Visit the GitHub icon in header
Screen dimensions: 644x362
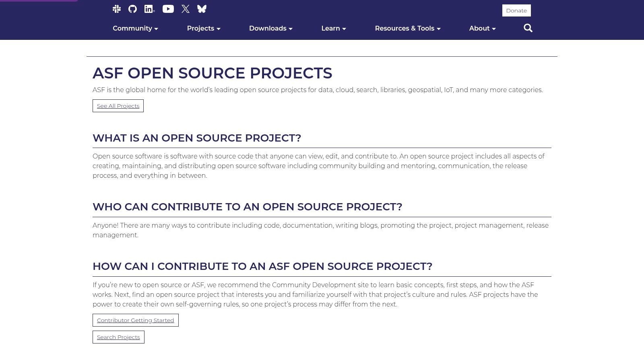[x=132, y=9]
